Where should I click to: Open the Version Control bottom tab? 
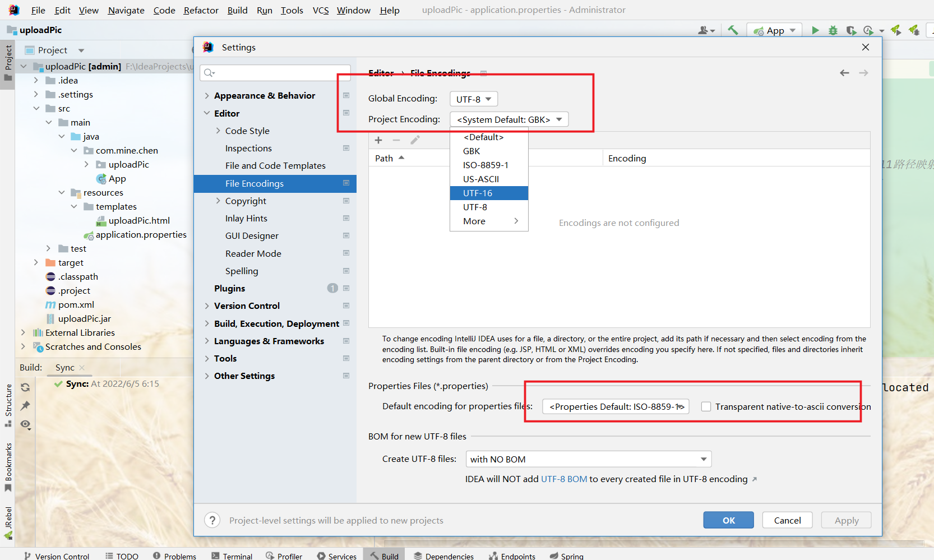[57, 556]
